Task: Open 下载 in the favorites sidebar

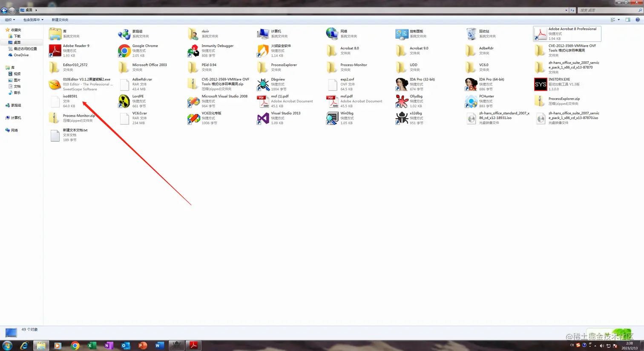Action: tap(17, 36)
